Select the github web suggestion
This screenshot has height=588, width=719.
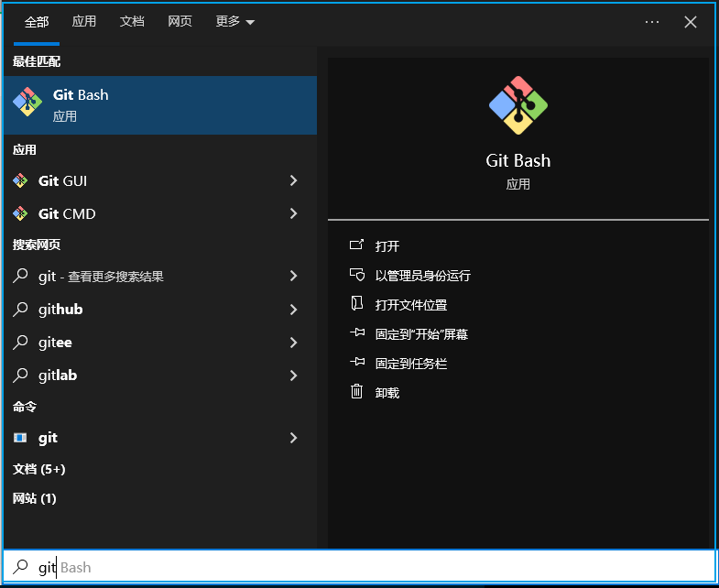60,310
